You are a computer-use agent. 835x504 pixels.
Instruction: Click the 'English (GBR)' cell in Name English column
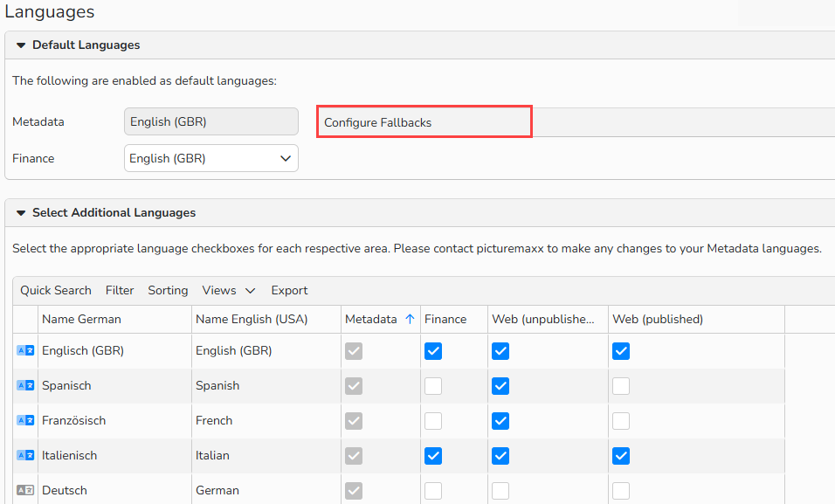(266, 350)
